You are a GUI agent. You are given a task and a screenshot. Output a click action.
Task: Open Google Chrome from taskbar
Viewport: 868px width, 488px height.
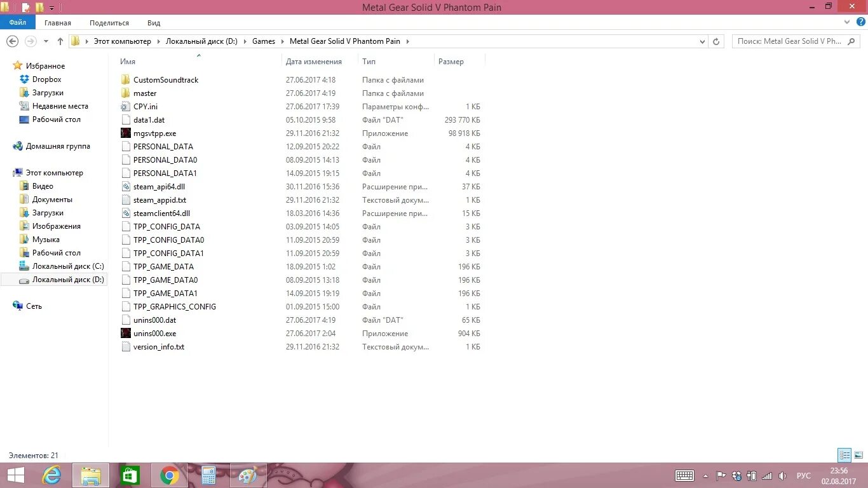click(169, 475)
